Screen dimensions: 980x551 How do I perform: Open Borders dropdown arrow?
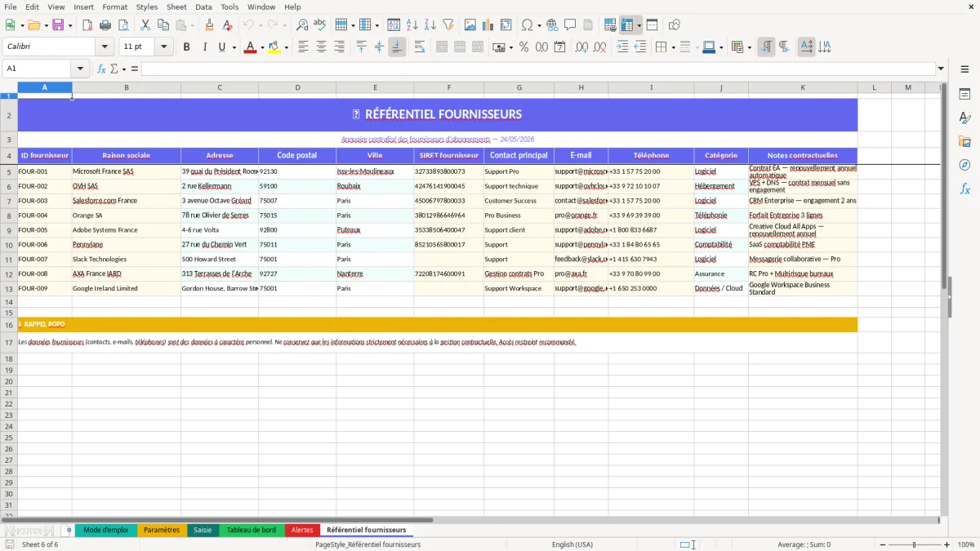click(x=674, y=47)
